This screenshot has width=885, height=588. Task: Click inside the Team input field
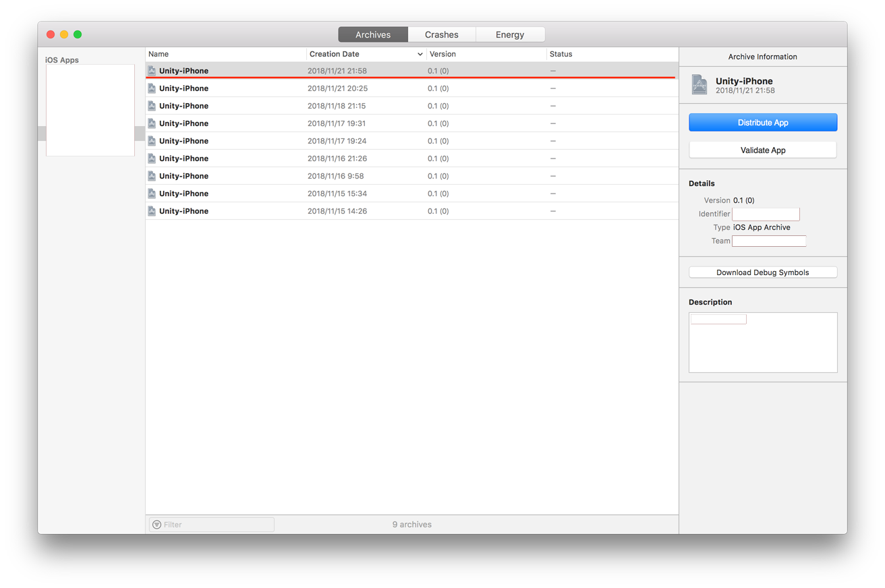[769, 241]
